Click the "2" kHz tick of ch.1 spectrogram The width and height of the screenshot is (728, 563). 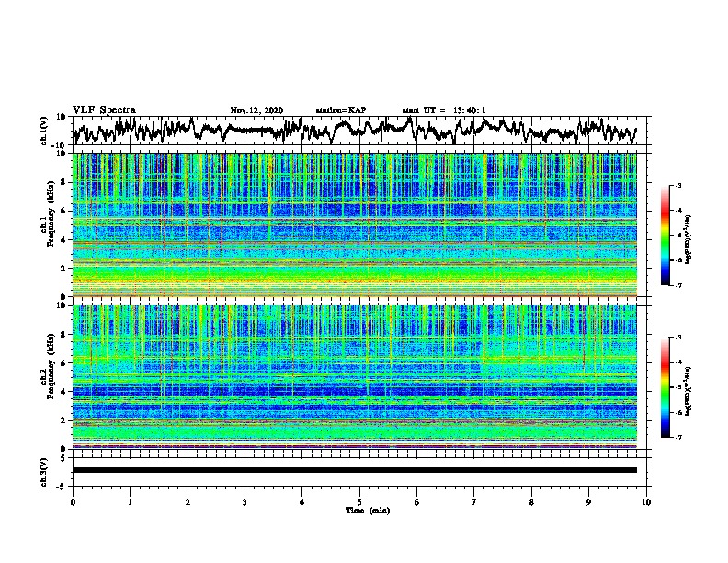click(x=63, y=268)
